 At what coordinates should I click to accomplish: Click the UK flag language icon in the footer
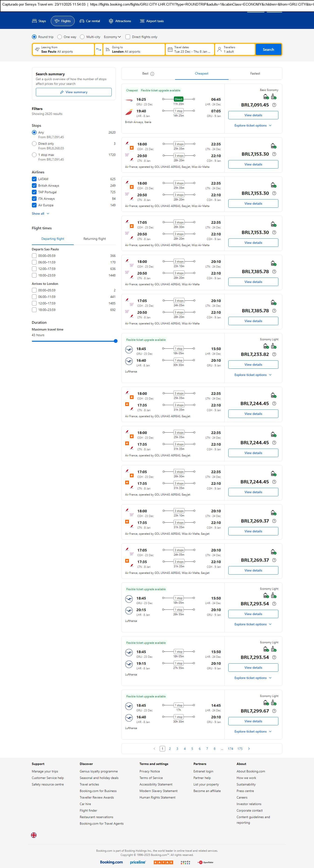(x=34, y=835)
